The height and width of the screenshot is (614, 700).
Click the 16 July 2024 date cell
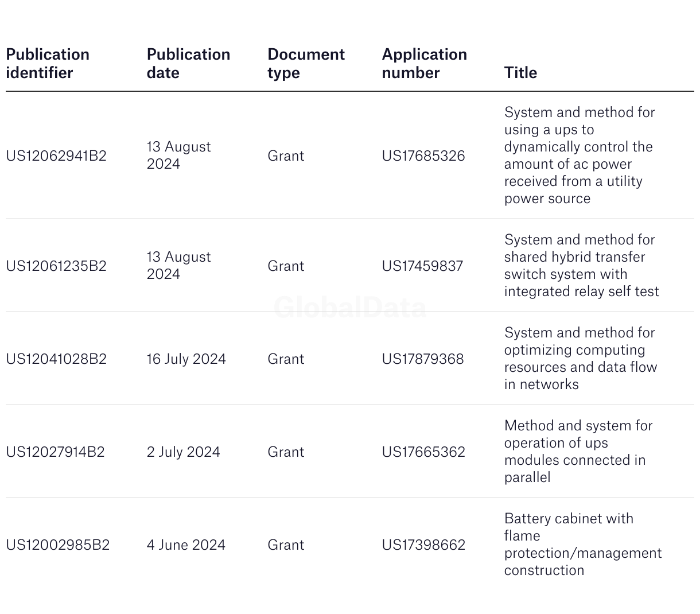(186, 359)
